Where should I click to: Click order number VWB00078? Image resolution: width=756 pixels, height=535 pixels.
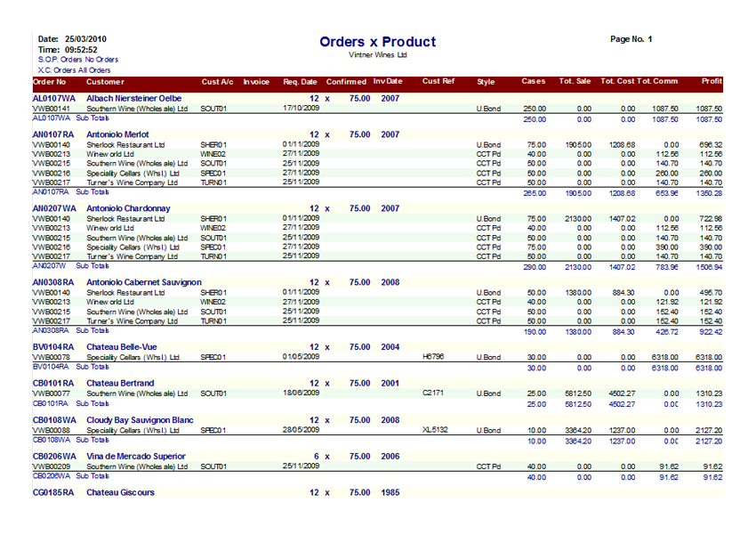(51, 358)
